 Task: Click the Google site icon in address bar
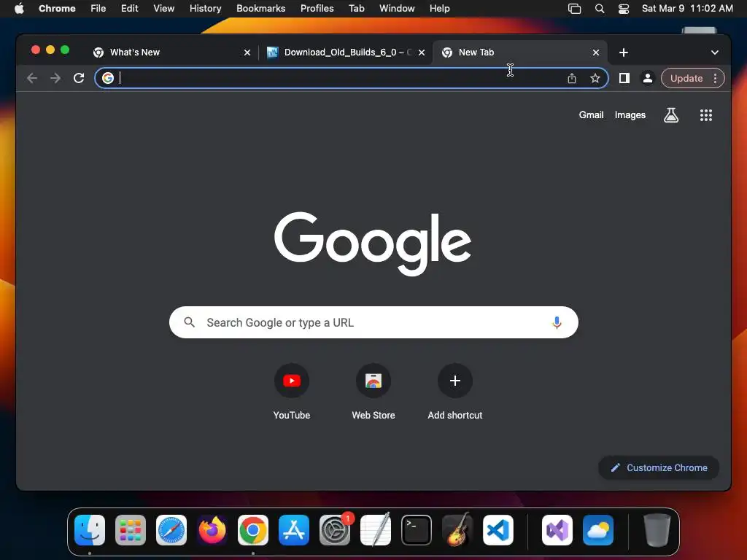click(108, 78)
